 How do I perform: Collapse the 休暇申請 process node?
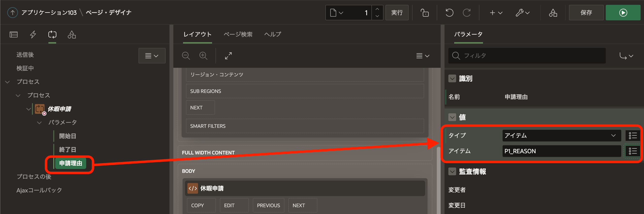point(29,109)
